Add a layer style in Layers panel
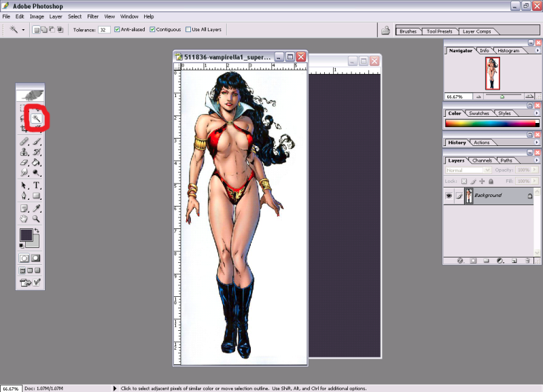 [x=460, y=261]
